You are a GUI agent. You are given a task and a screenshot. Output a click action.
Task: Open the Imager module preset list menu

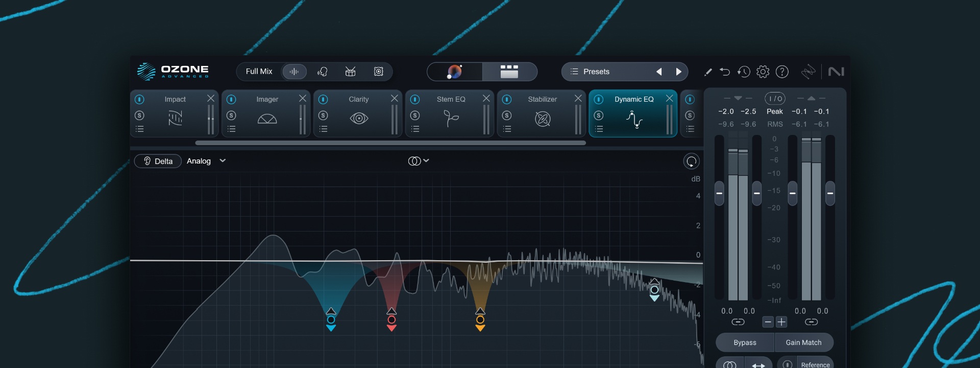[x=231, y=129]
